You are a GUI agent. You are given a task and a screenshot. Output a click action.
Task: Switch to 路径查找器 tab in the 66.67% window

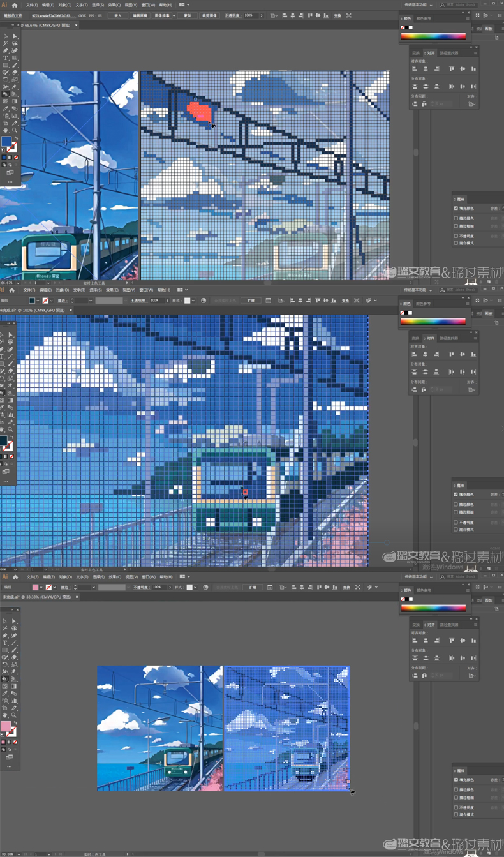pyautogui.click(x=449, y=53)
